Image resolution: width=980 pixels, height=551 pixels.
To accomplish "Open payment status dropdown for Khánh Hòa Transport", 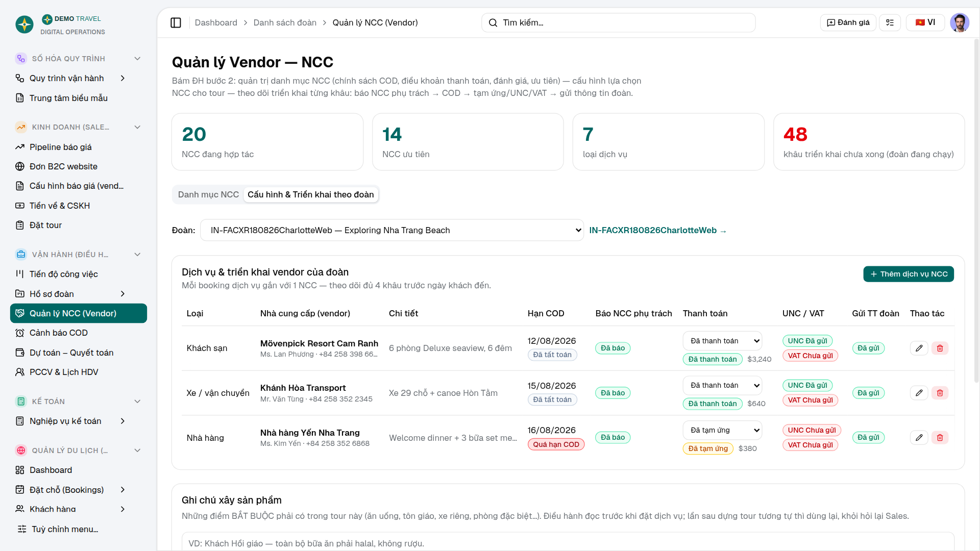I will pos(722,385).
